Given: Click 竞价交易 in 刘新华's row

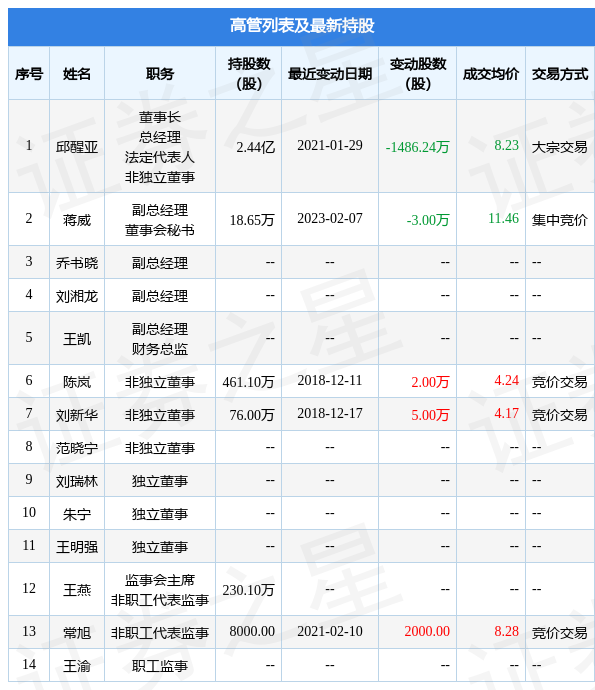Looking at the screenshot, I should click(560, 415).
